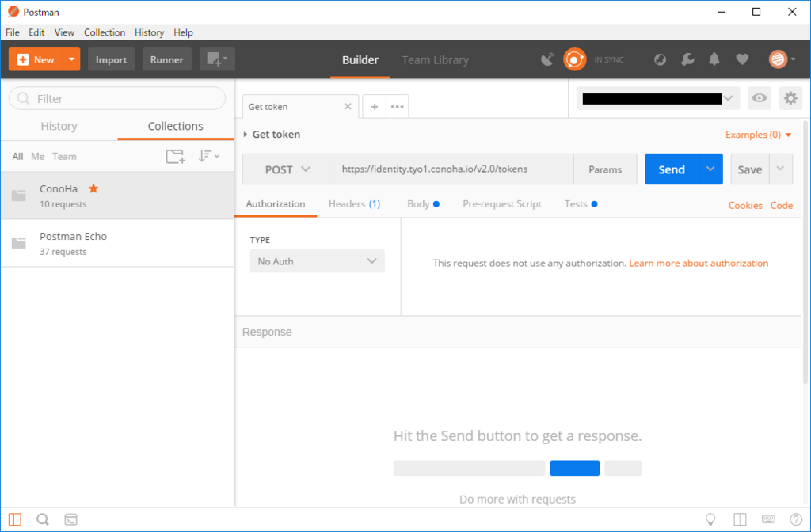The image size is (811, 532).
Task: Open the Save options dropdown arrow
Action: [781, 169]
